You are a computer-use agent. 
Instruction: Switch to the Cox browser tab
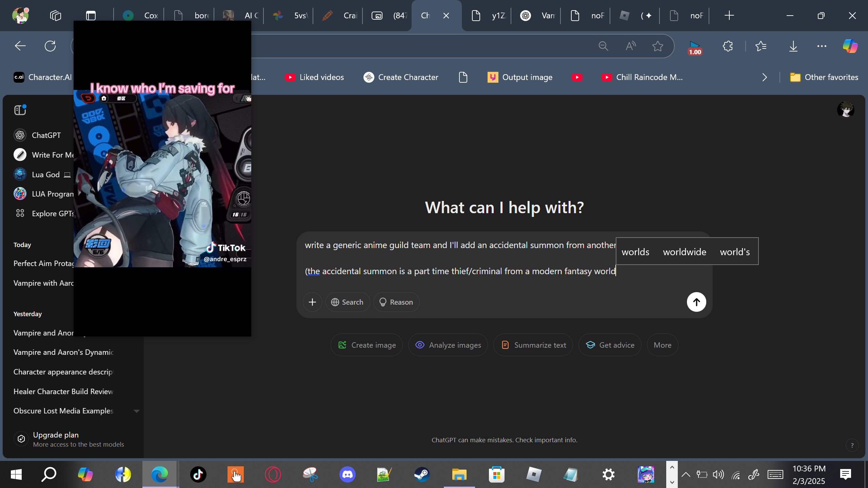point(140,16)
